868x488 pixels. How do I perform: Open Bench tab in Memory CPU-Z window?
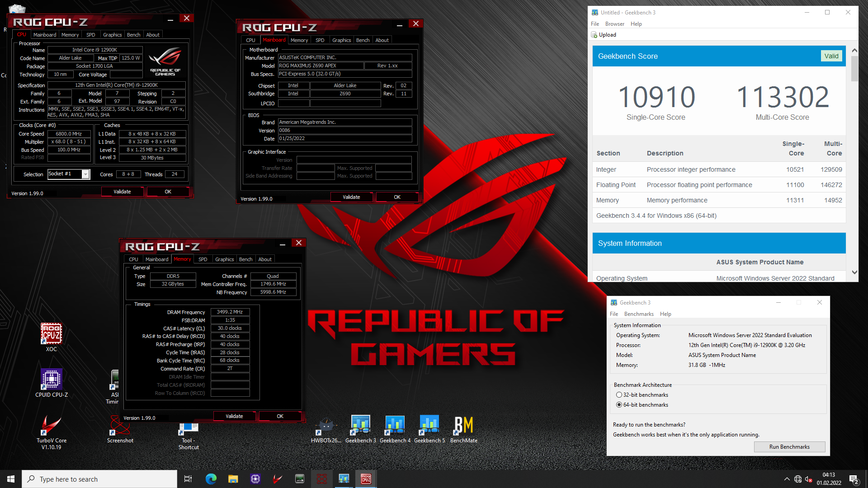pos(245,259)
